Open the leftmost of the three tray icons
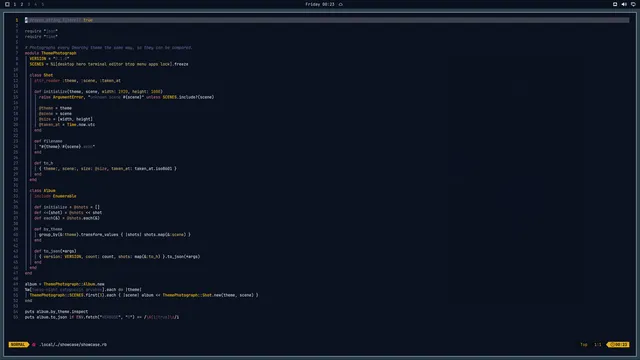Image resolution: width=640 pixels, height=360 pixels. [615, 4]
